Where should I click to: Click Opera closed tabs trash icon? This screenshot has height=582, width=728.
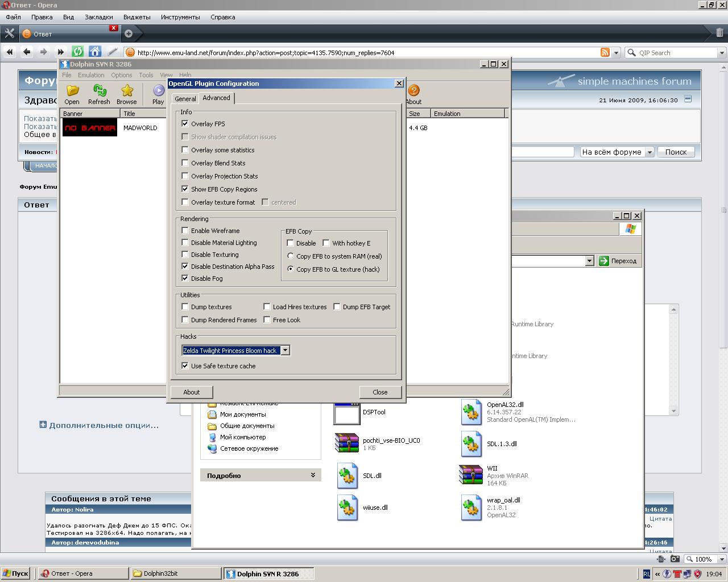pyautogui.click(x=719, y=33)
